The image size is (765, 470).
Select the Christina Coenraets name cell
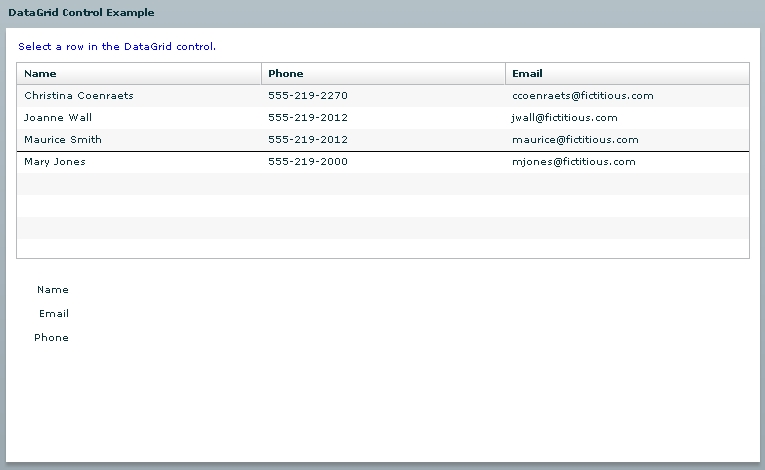(x=139, y=96)
